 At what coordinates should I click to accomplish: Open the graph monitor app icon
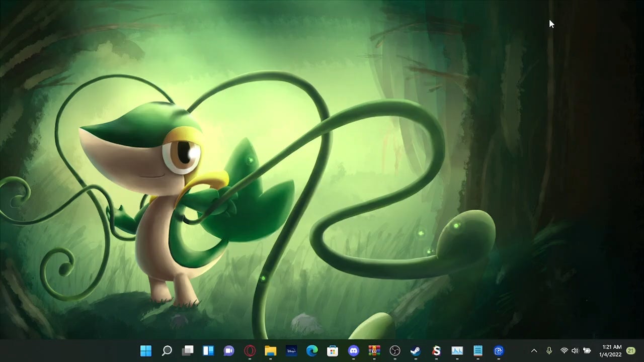(457, 351)
